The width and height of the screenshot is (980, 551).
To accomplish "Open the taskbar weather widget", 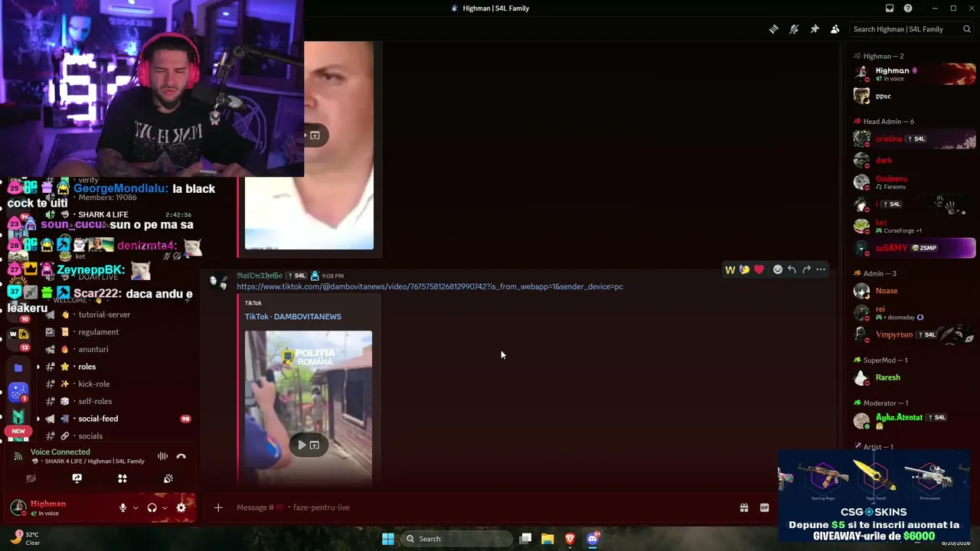I will pyautogui.click(x=24, y=539).
